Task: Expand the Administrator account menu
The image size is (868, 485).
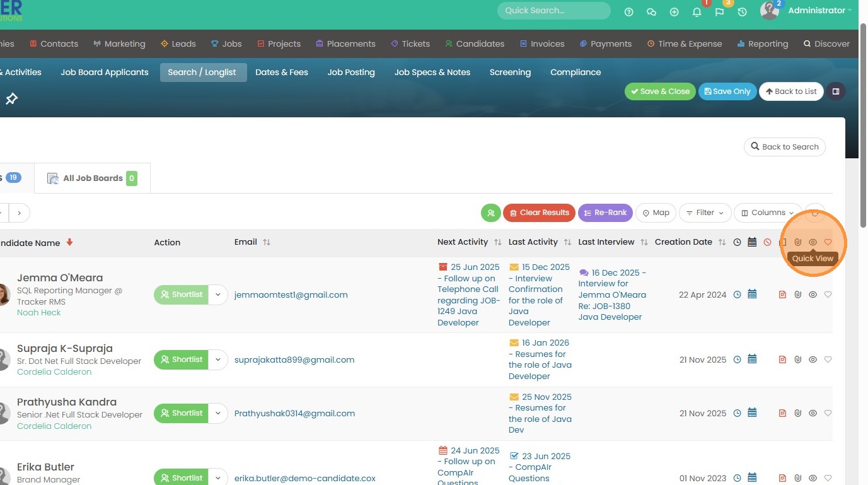Action: [819, 10]
